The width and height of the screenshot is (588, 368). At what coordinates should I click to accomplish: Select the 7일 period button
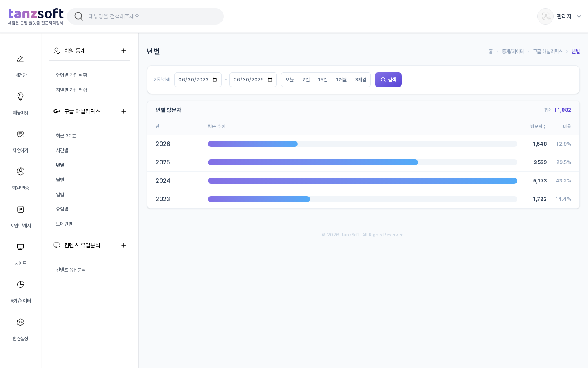[x=306, y=80]
